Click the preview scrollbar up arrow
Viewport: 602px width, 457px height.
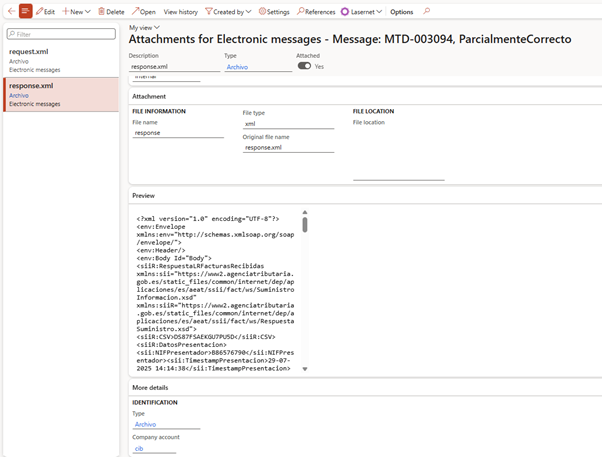click(x=305, y=212)
